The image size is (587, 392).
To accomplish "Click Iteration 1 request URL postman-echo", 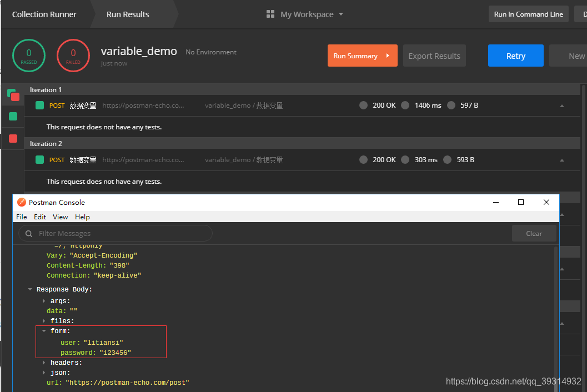I will point(143,105).
